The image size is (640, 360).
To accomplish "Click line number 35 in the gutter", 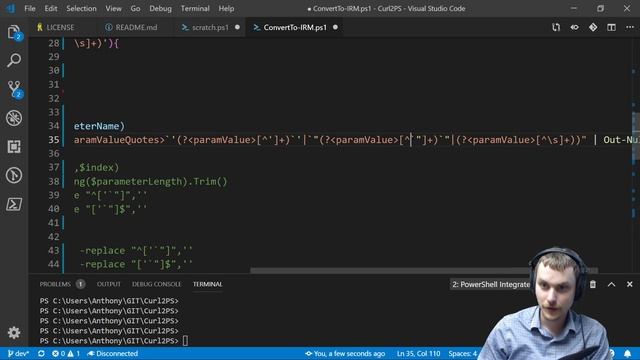I will (53, 140).
